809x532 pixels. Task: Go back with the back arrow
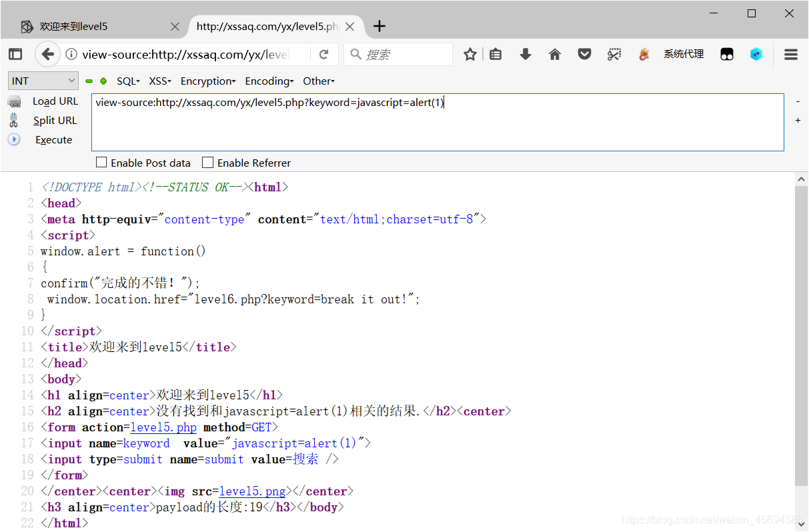[x=47, y=55]
